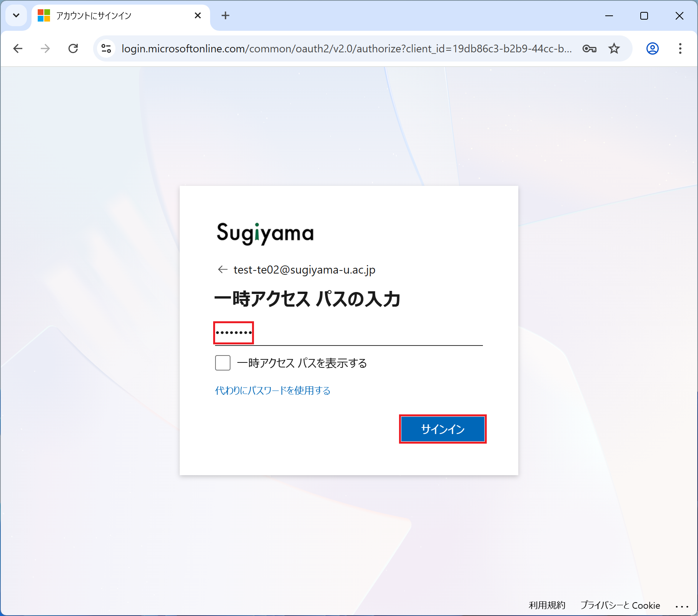Open a new browser tab
Screen dimensions: 698x616
click(x=225, y=16)
